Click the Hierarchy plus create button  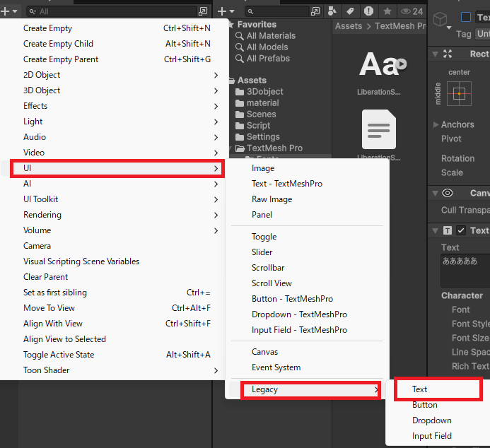8,11
